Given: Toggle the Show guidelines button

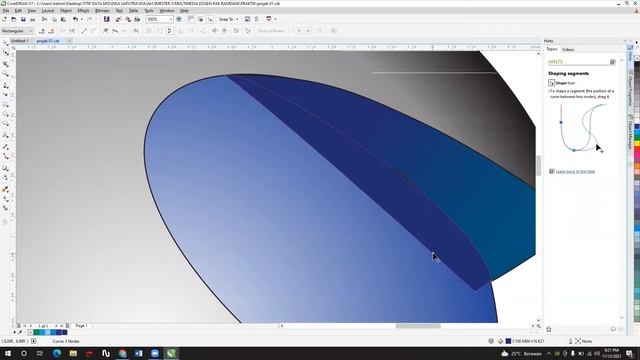Looking at the screenshot, I should pos(210,19).
